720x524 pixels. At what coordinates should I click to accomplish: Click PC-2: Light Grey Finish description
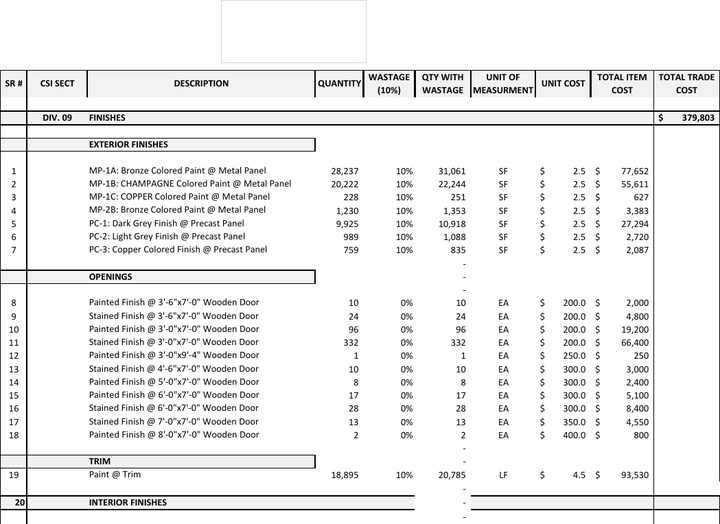coord(167,237)
